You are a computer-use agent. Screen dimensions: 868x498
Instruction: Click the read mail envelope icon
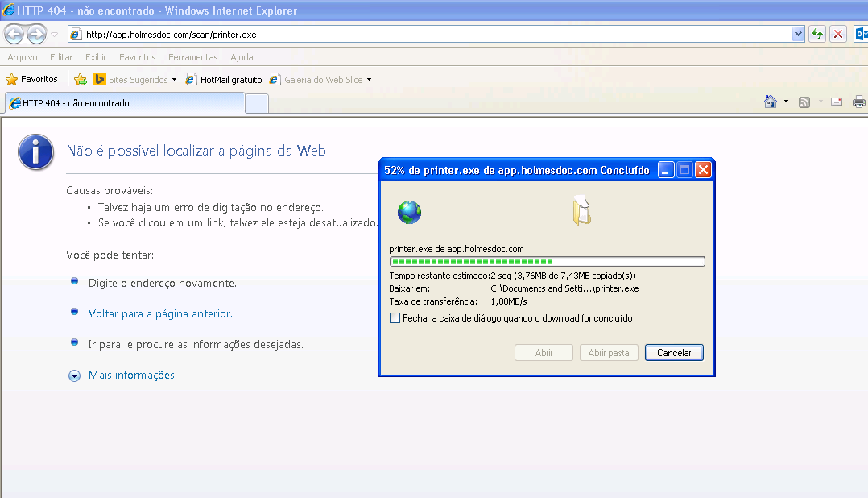pos(837,102)
